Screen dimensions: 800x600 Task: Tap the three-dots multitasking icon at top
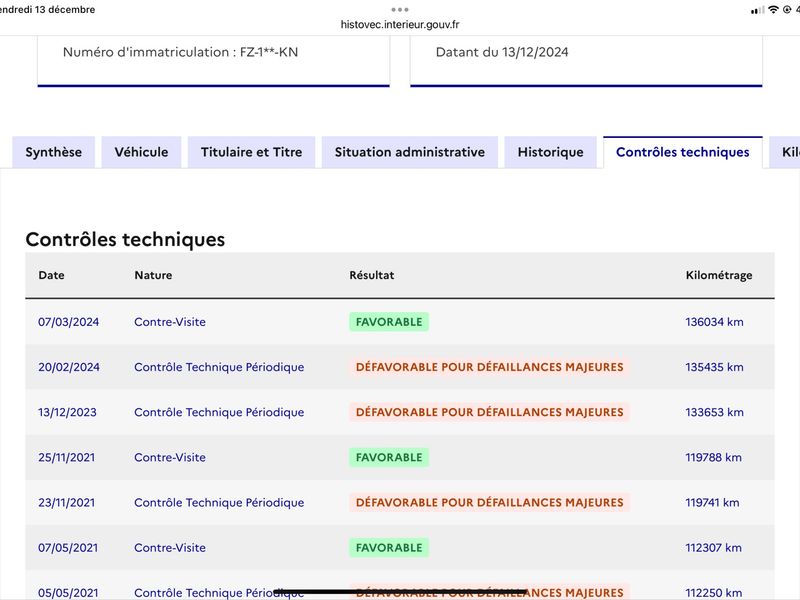point(400,9)
